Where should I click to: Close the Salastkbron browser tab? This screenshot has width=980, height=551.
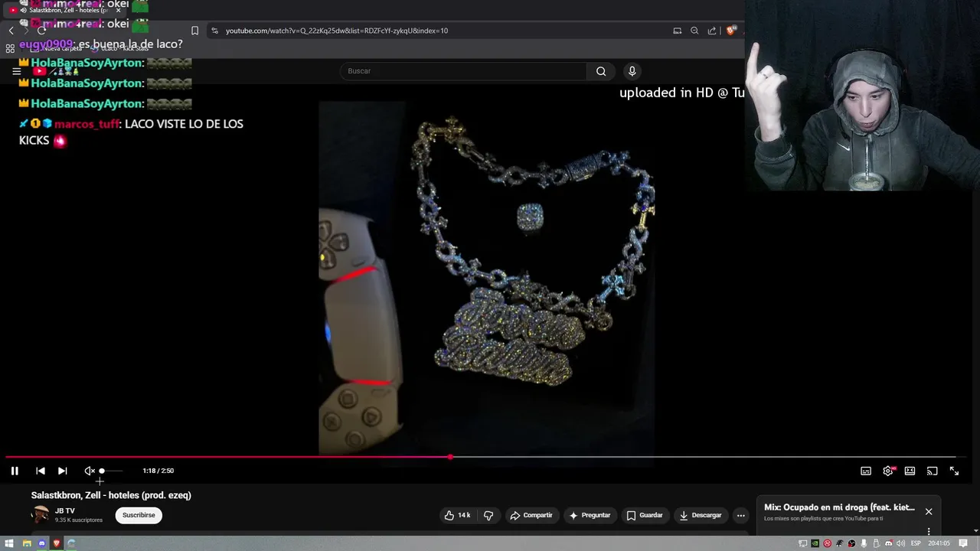(118, 10)
